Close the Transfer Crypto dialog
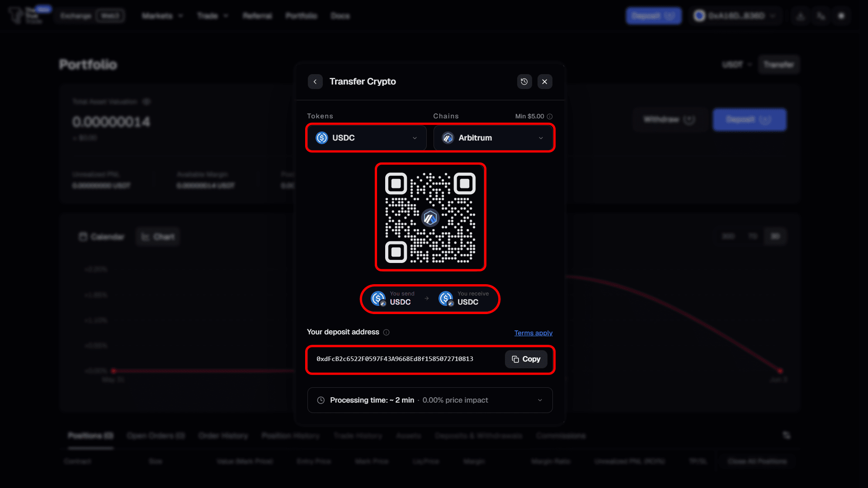 coord(545,82)
